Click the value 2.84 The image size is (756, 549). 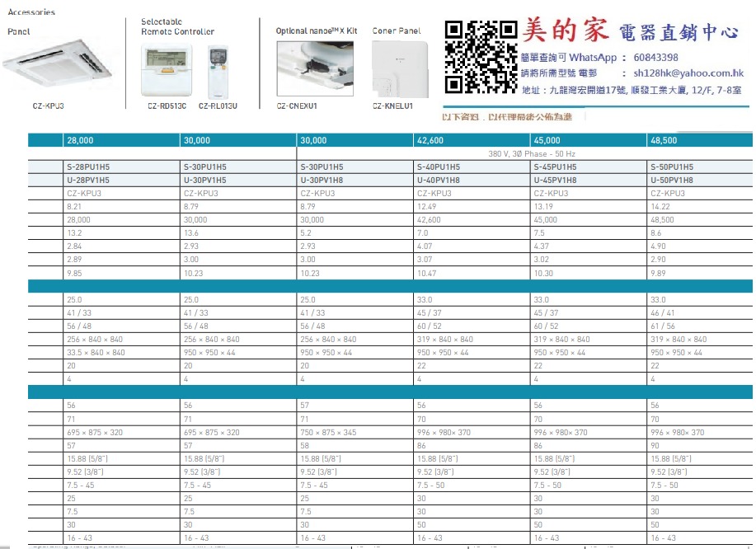click(x=74, y=246)
